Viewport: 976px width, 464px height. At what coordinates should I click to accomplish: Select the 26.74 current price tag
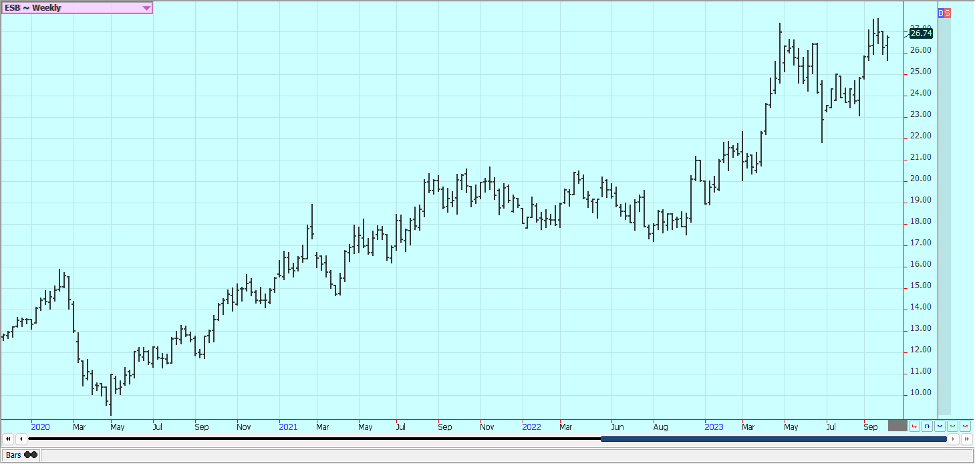tap(921, 33)
